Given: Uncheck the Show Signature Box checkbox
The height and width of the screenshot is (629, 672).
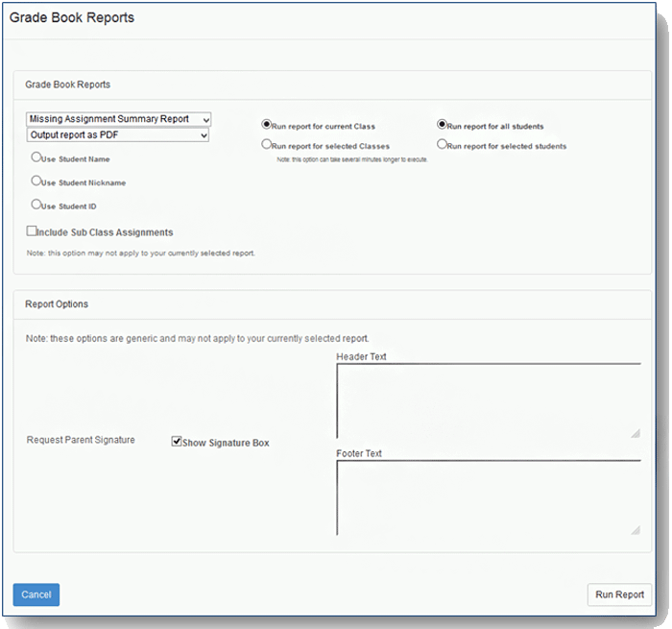Looking at the screenshot, I should tap(176, 441).
